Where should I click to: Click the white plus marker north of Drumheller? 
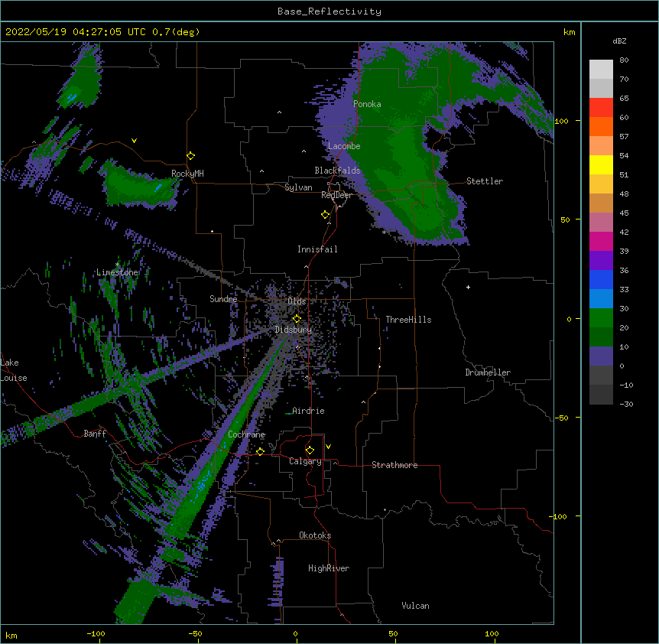tap(468, 287)
